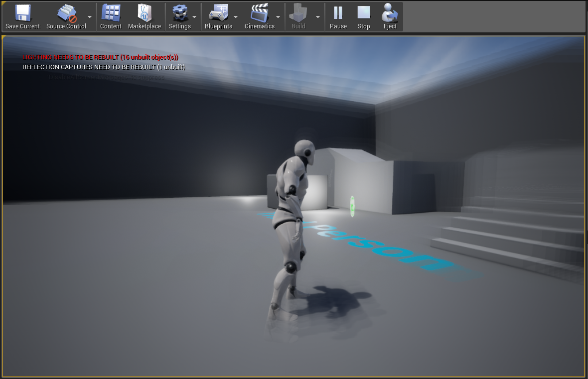Open the Cinematics clapperboard button
This screenshot has width=588, height=379.
click(260, 17)
